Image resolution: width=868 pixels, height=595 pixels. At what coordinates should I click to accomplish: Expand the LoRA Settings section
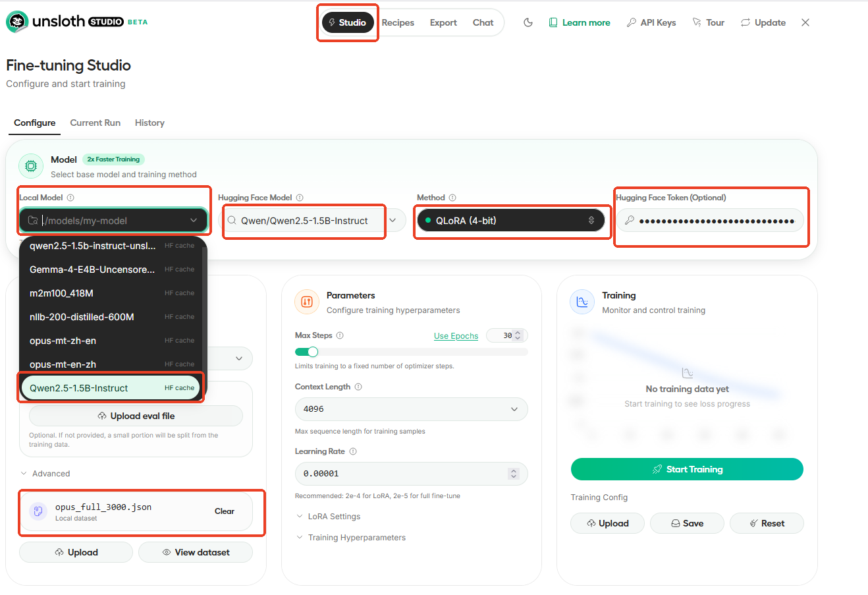click(x=334, y=517)
